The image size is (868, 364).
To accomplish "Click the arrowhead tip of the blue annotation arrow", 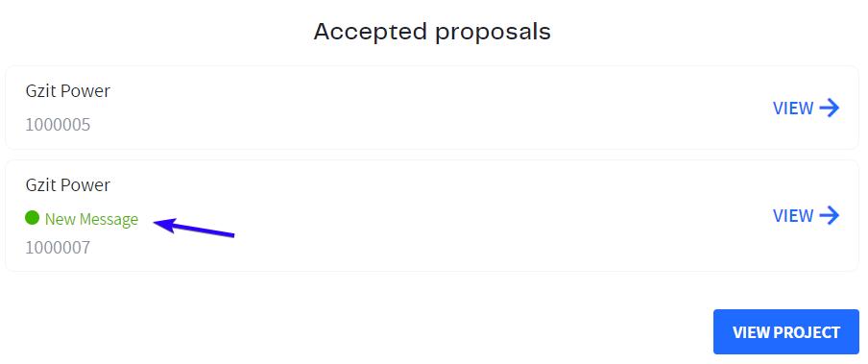I will click(x=157, y=223).
